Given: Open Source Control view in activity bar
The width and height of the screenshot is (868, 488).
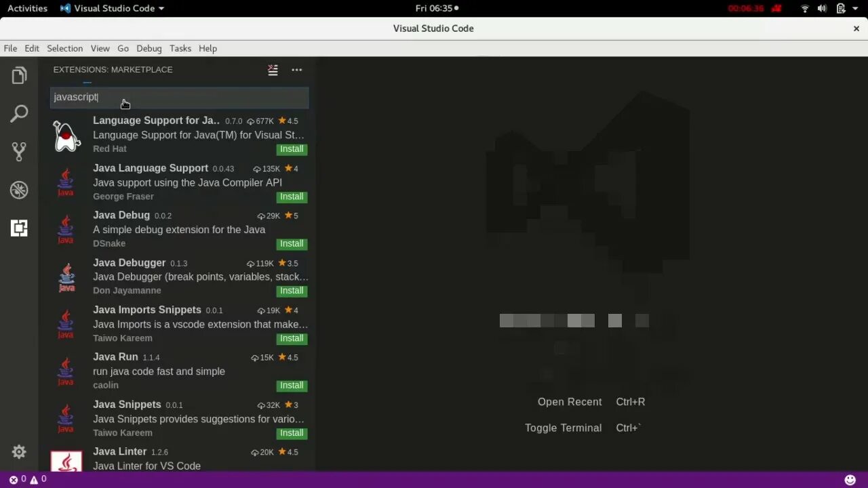Looking at the screenshot, I should [x=19, y=151].
